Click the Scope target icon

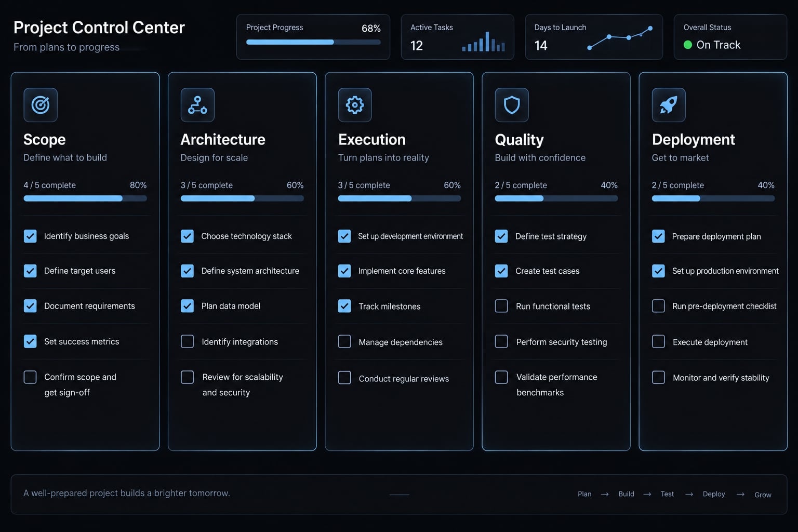[41, 105]
